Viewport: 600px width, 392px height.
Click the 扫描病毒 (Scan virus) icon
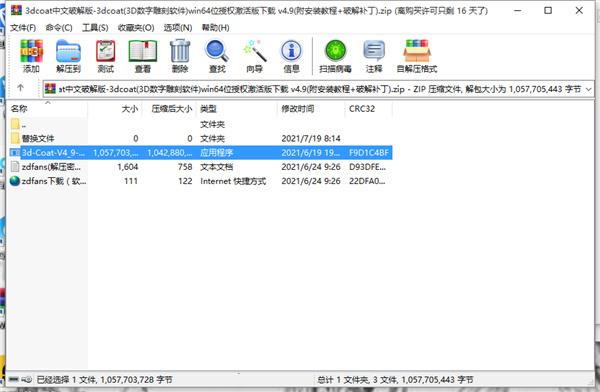coord(336,51)
